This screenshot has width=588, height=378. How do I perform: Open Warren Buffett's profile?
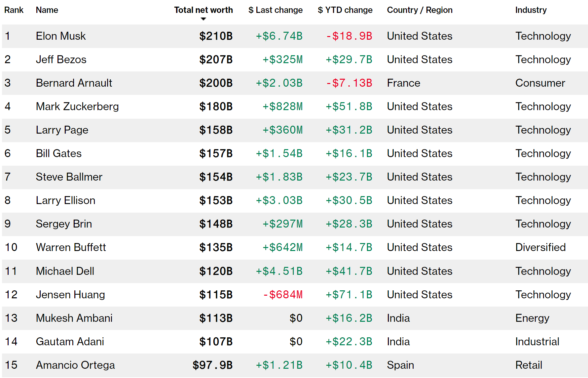point(71,247)
